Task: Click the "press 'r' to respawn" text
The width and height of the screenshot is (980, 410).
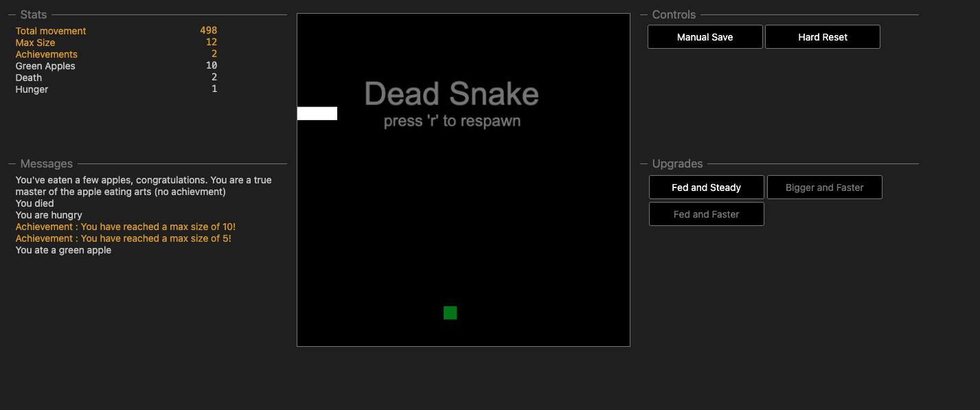Action: coord(452,122)
